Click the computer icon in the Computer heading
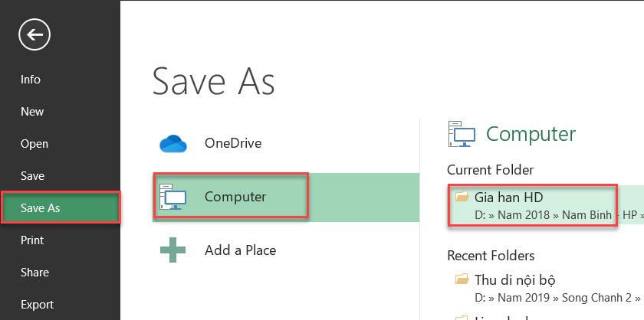Viewport: 644px width, 320px height. [462, 134]
